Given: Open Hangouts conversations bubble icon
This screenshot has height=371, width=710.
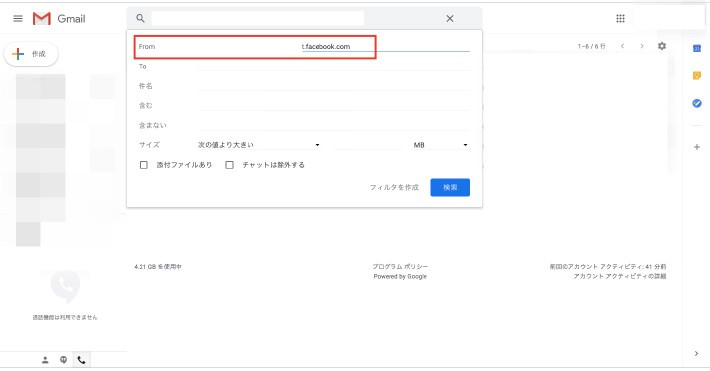Looking at the screenshot, I should (x=63, y=360).
